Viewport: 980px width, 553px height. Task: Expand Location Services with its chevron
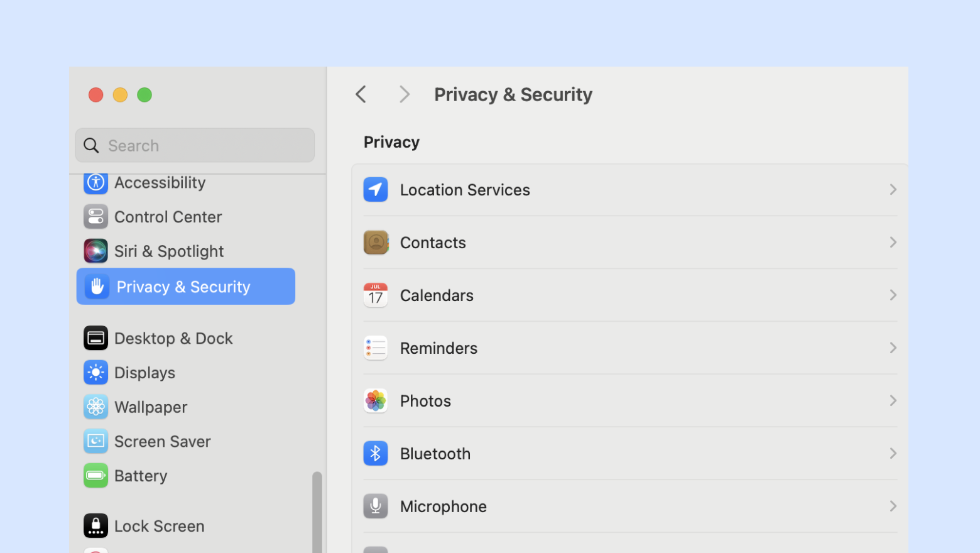point(893,190)
